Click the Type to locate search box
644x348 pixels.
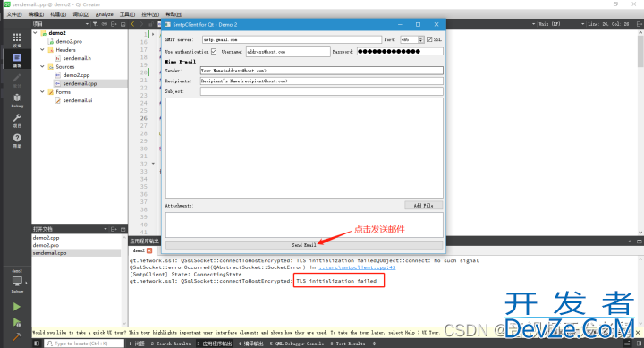click(85, 344)
